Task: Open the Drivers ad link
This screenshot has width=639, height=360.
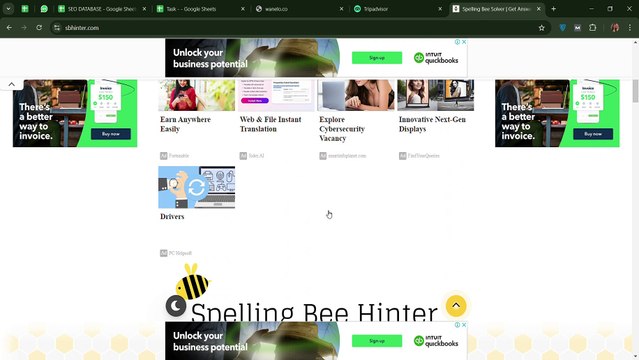Action: (x=172, y=216)
